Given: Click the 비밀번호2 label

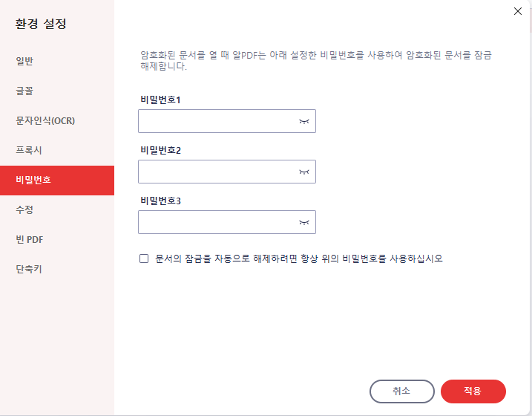Looking at the screenshot, I should click(x=160, y=151).
